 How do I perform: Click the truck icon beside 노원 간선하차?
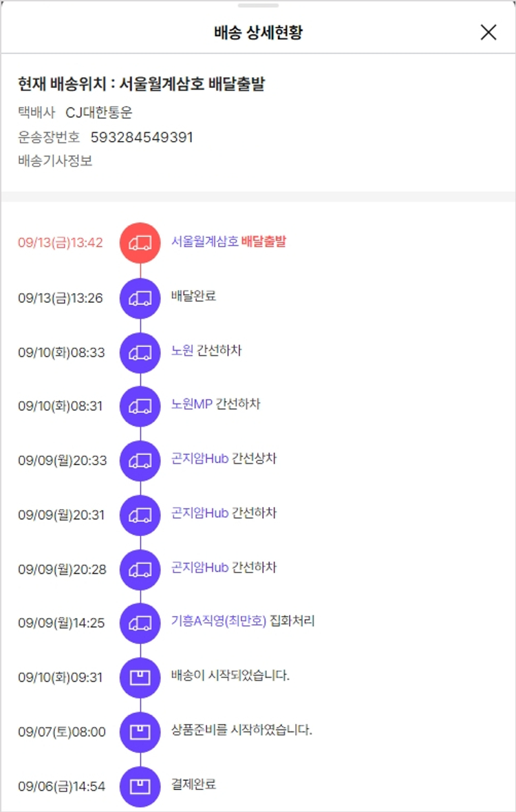[x=140, y=352]
